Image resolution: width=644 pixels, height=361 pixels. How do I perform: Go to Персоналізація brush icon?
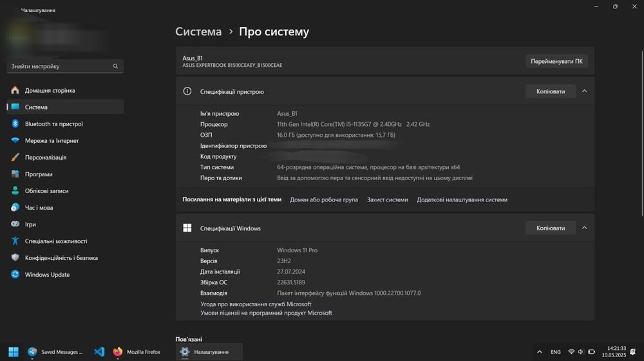point(15,158)
